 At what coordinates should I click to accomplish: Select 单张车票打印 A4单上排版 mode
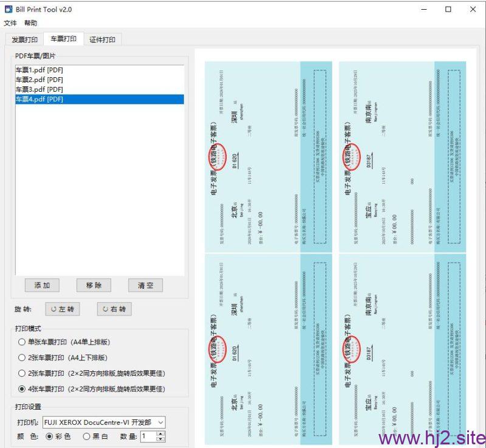(64, 342)
